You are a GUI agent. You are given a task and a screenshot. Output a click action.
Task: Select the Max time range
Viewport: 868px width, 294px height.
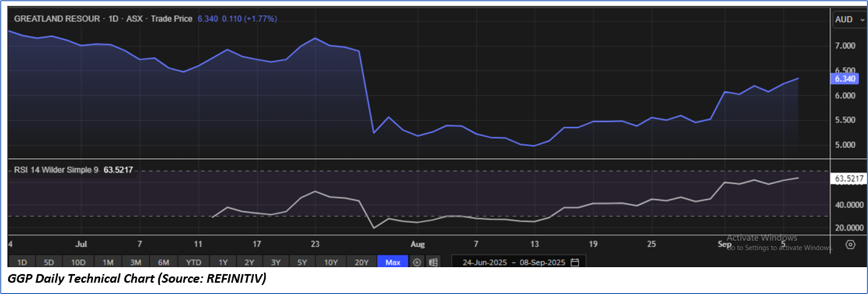(393, 262)
